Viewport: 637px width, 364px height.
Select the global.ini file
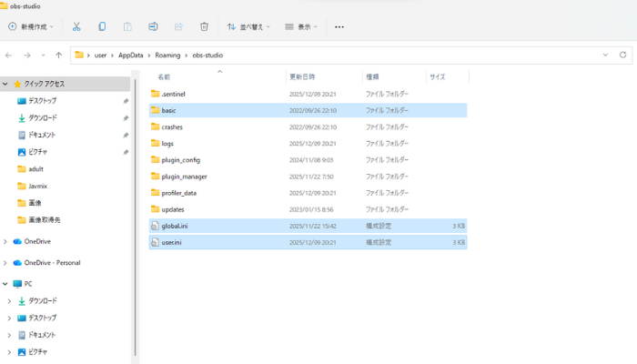pyautogui.click(x=308, y=226)
